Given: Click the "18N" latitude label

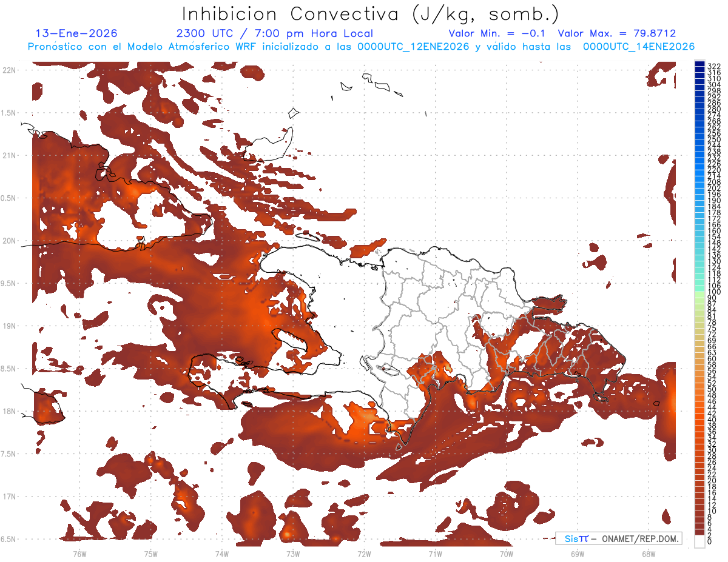Looking at the screenshot, I should (x=10, y=411).
